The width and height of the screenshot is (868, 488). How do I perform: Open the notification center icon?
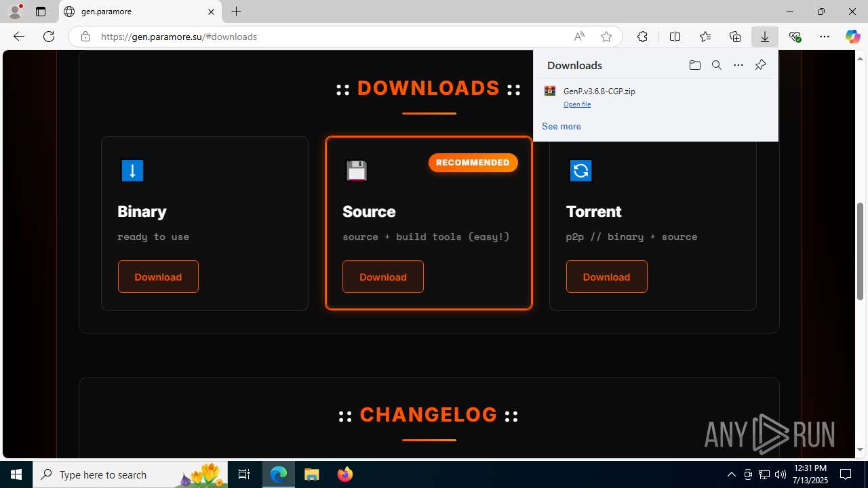point(846,474)
